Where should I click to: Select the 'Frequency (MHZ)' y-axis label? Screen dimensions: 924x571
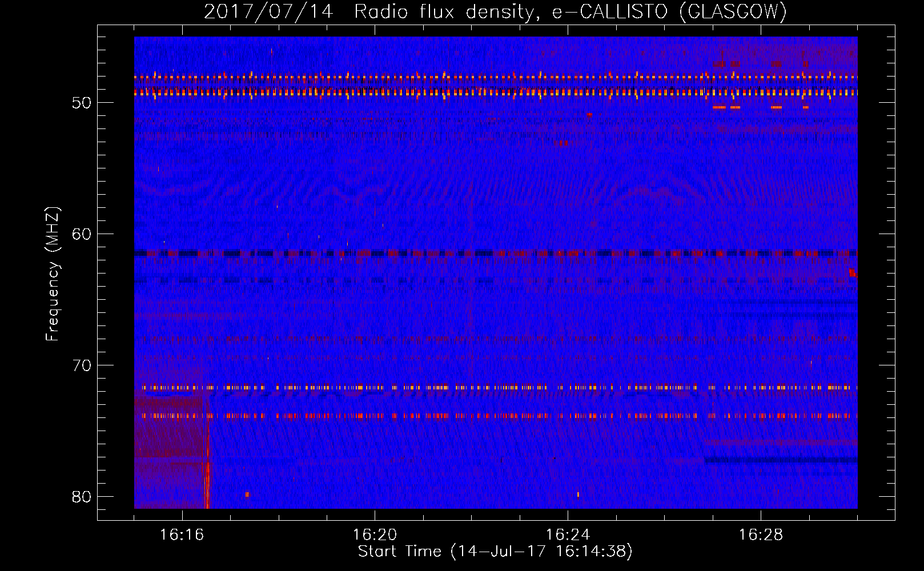coord(53,274)
